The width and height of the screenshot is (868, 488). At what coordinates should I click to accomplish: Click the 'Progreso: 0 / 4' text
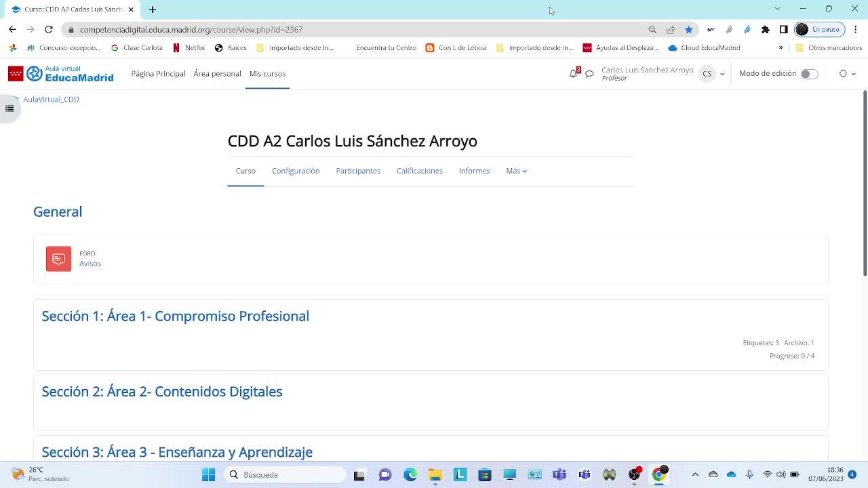(x=792, y=356)
